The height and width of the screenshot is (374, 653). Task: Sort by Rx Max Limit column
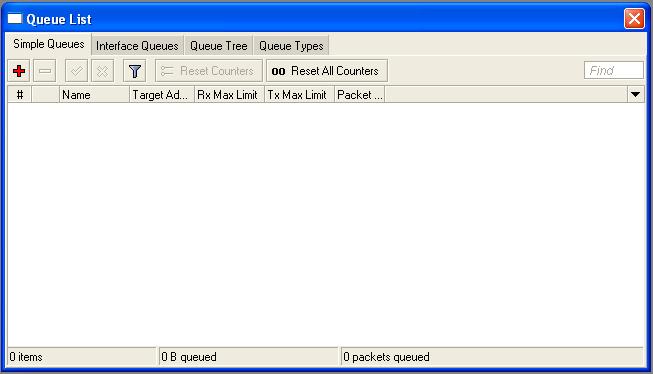[229, 95]
